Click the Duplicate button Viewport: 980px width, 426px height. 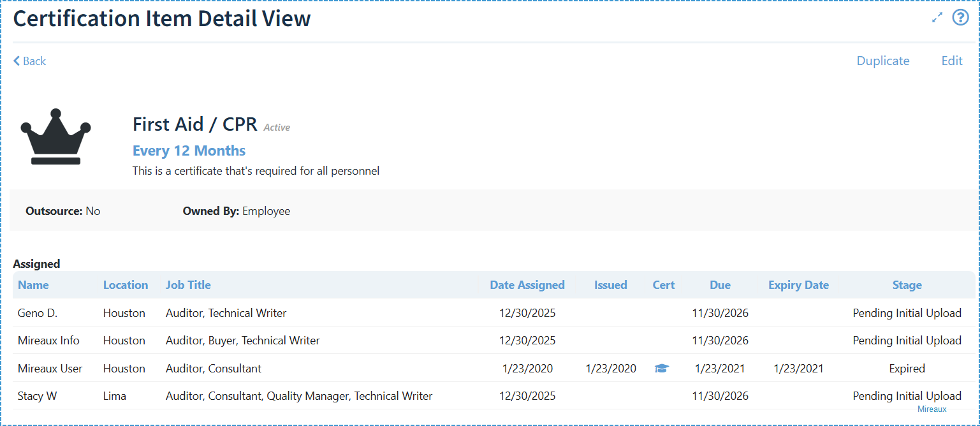point(882,61)
